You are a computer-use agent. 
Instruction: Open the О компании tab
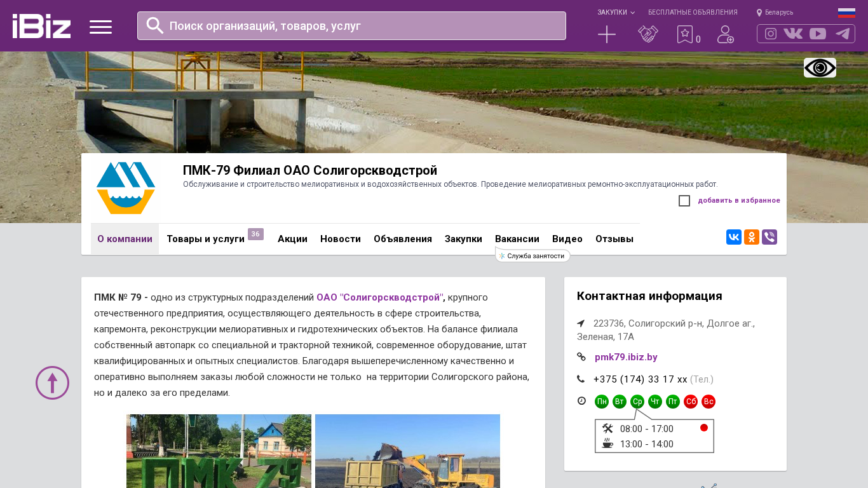125,239
